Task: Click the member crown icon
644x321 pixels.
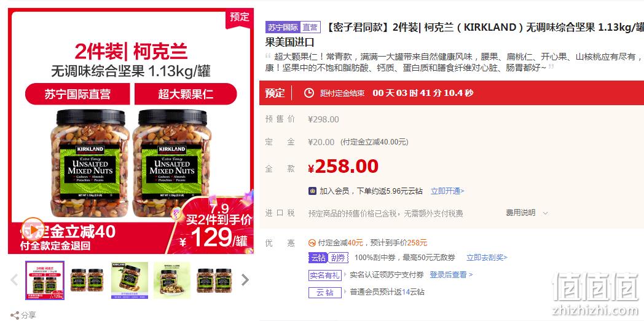Action: 313,191
